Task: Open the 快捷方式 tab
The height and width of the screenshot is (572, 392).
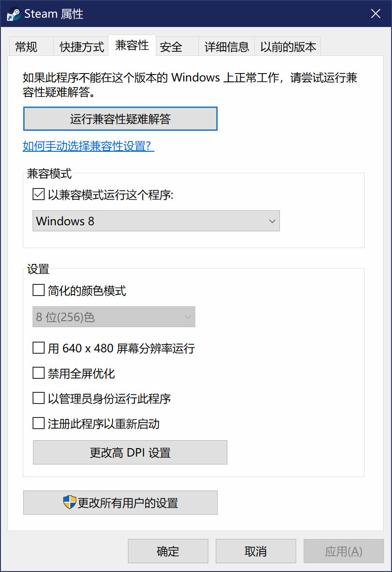Action: click(82, 47)
